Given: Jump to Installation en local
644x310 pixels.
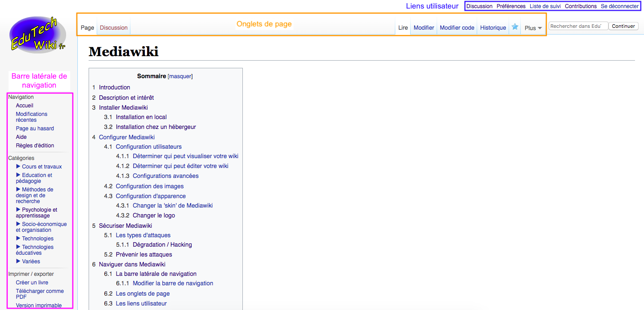Looking at the screenshot, I should click(x=141, y=117).
